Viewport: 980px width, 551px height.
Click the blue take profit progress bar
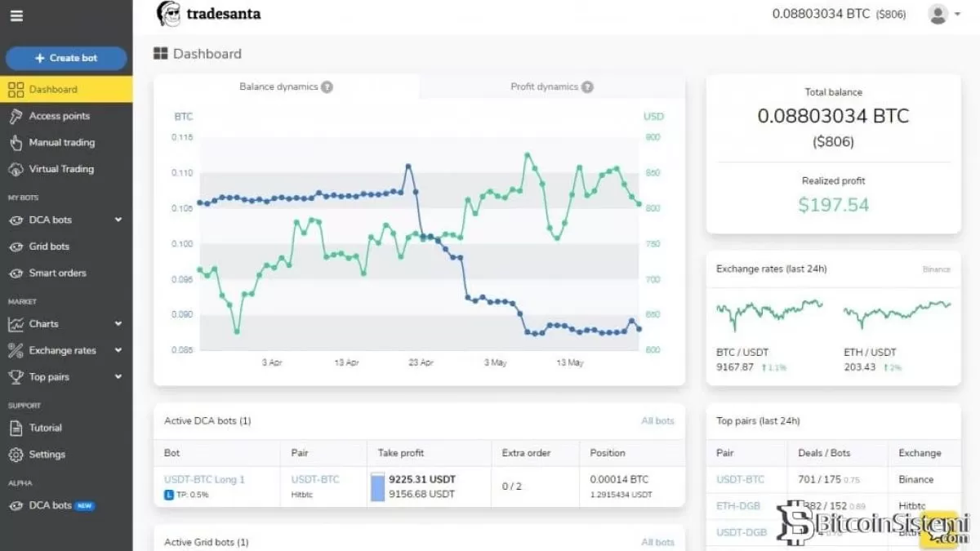point(377,487)
